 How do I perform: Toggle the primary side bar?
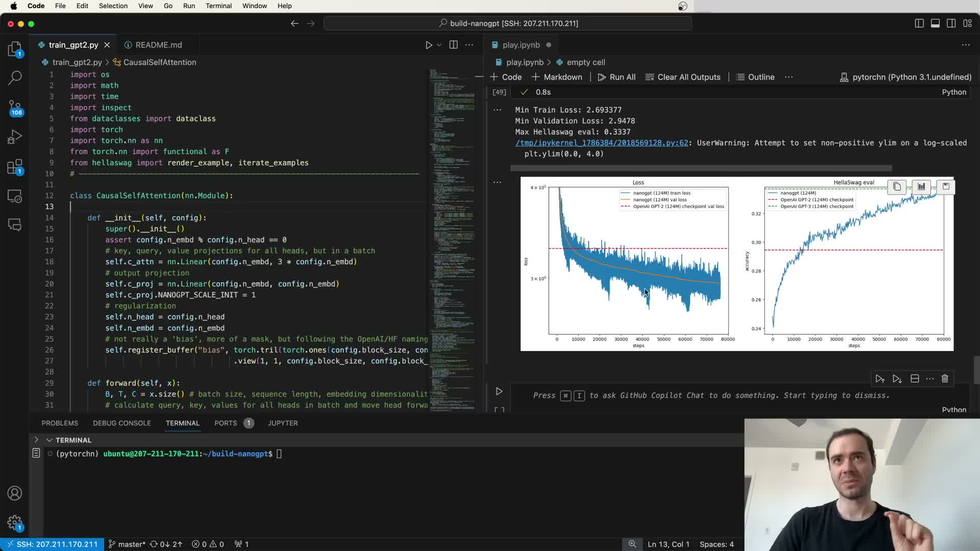(x=919, y=23)
